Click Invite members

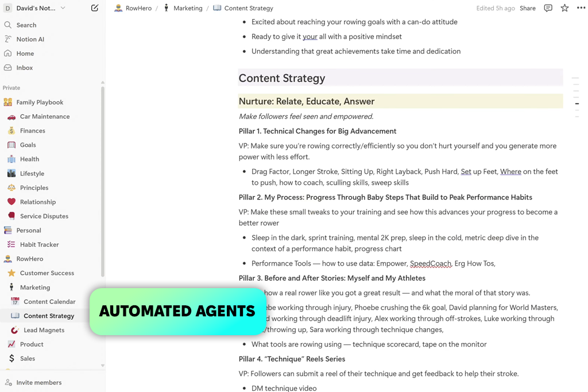(38, 382)
